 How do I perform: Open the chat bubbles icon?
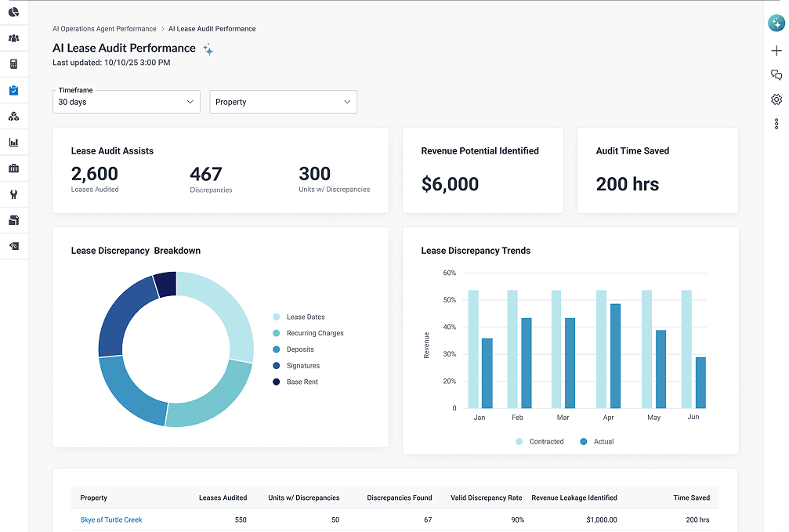[x=776, y=75]
